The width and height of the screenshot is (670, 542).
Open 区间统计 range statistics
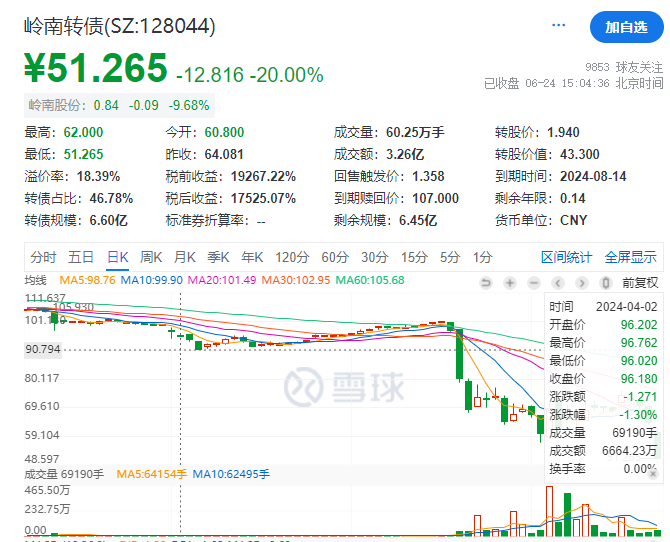pyautogui.click(x=567, y=257)
